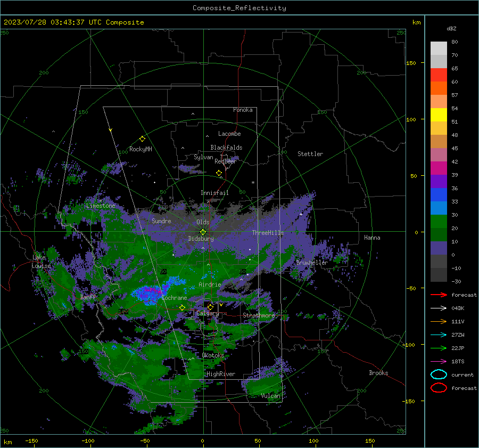Image resolution: width=479 pixels, height=448 pixels.
Task: Select the Innisfail label
Action: point(214,193)
